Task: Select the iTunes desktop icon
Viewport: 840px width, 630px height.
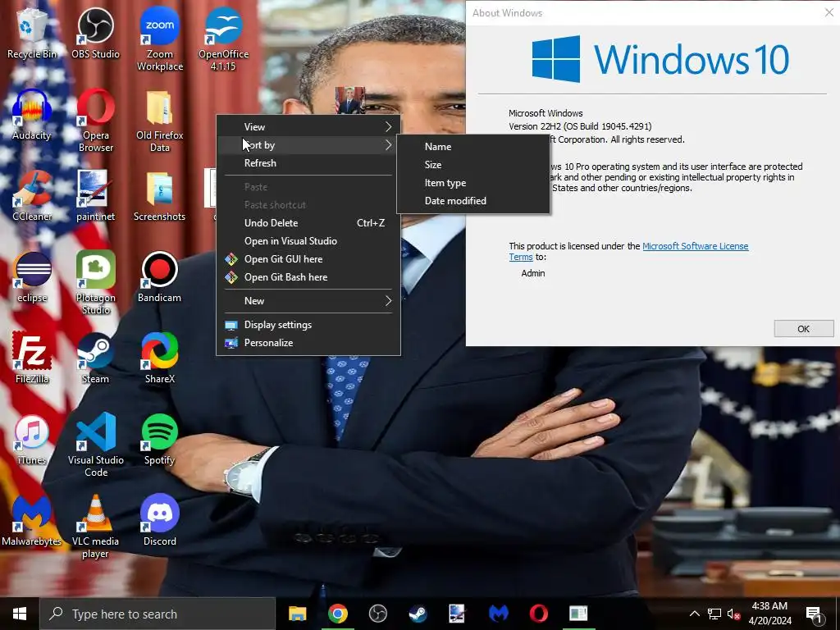Action: 32,440
